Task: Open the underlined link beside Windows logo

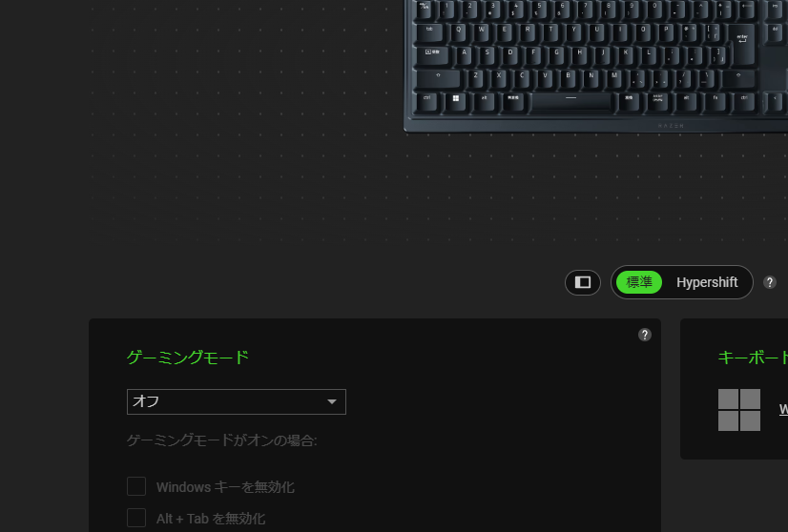Action: 783,409
